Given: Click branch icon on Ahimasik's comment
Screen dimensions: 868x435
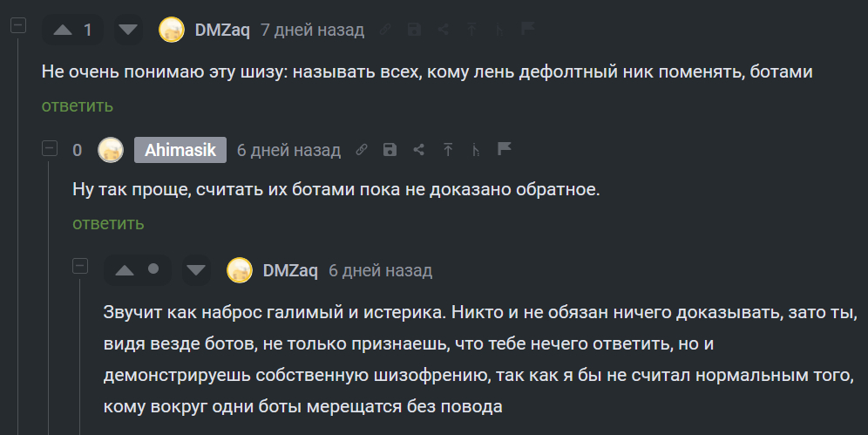Looking at the screenshot, I should click(475, 150).
